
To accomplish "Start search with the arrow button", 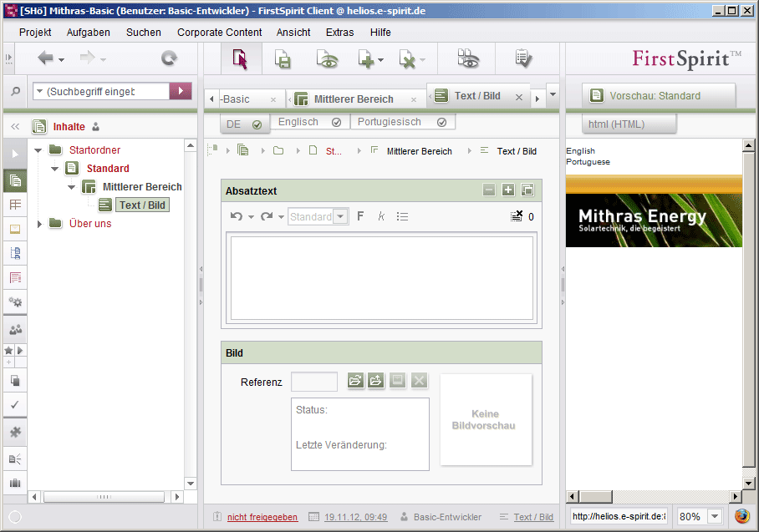I will (181, 91).
